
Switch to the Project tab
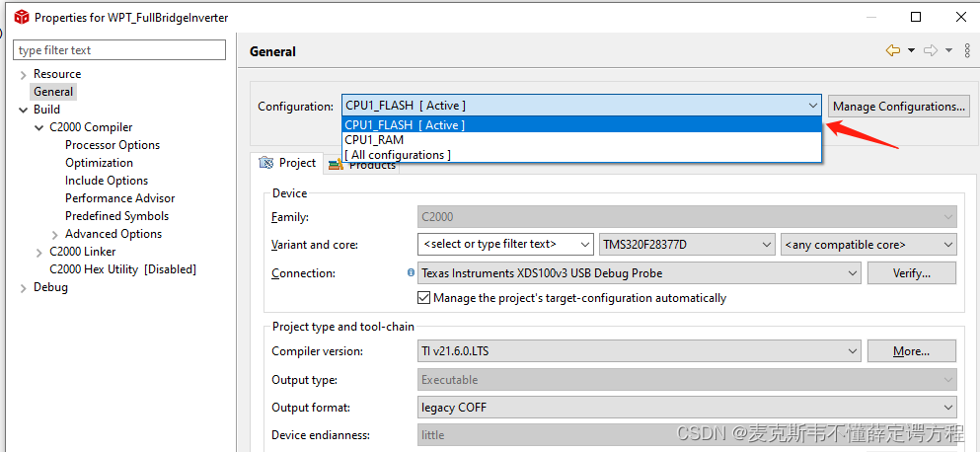[x=287, y=163]
